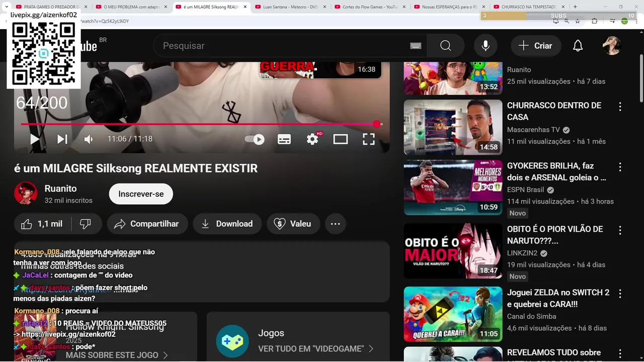Screen dimensions: 644x362
Task: Click the 16:38 end-screen video card
Action: coord(320,70)
